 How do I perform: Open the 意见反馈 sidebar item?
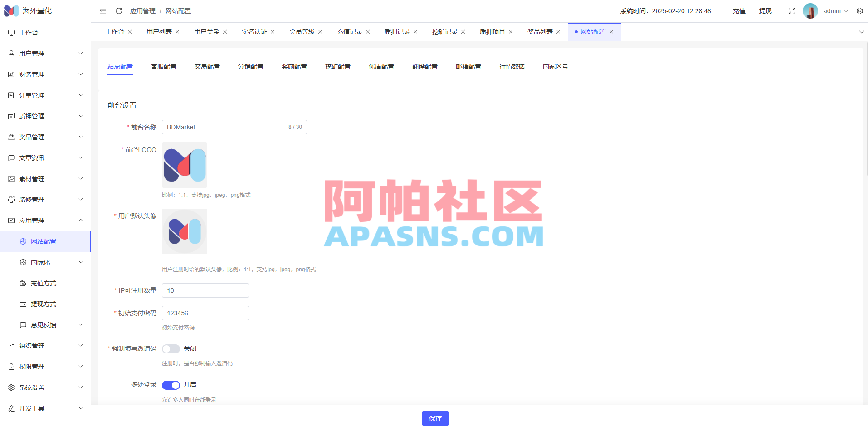[44, 324]
